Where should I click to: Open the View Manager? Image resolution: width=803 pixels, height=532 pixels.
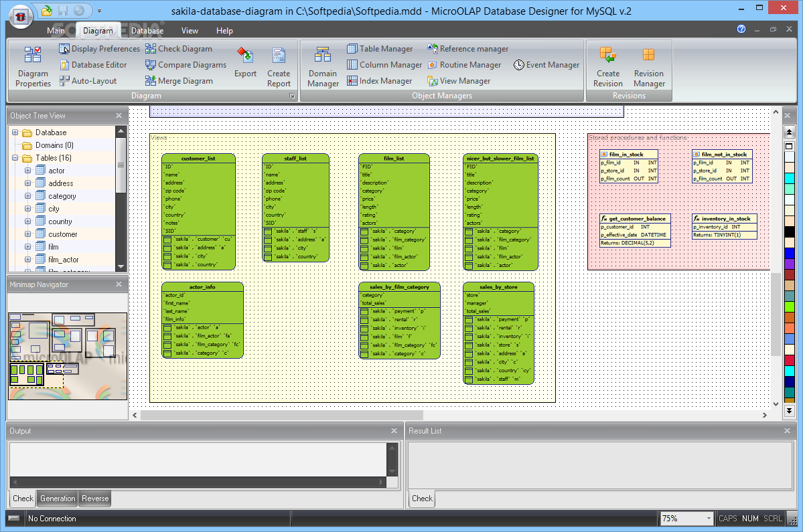point(459,81)
